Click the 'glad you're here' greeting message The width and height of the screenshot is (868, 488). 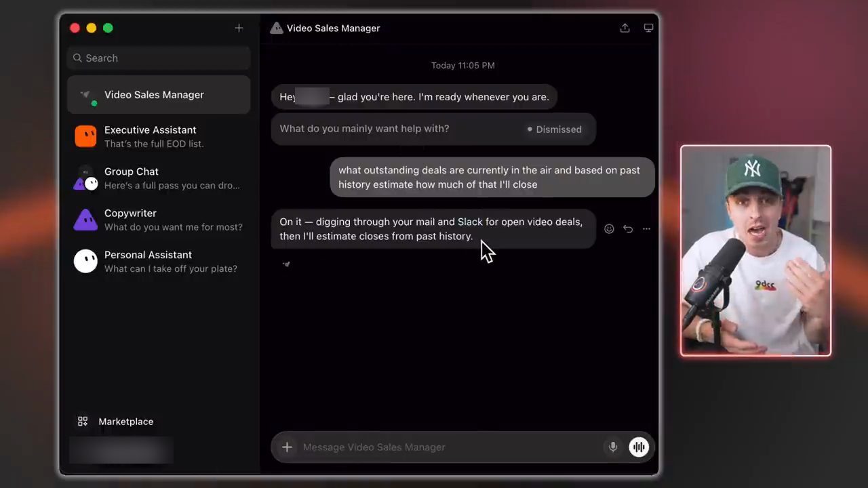pos(414,97)
